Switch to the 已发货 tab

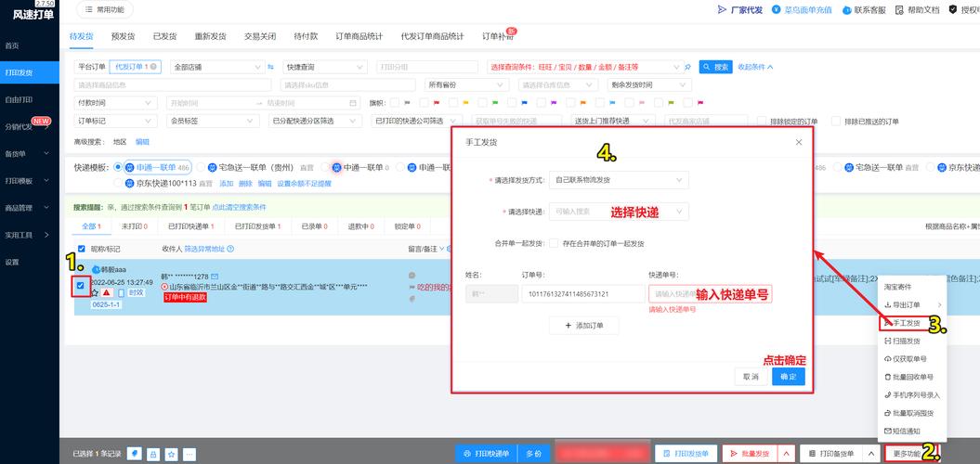pyautogui.click(x=166, y=36)
